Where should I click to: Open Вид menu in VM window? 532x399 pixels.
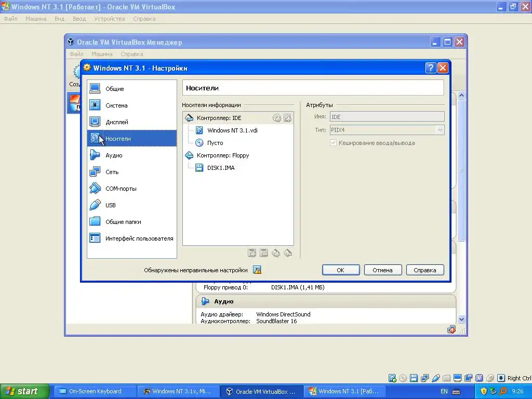coord(59,19)
